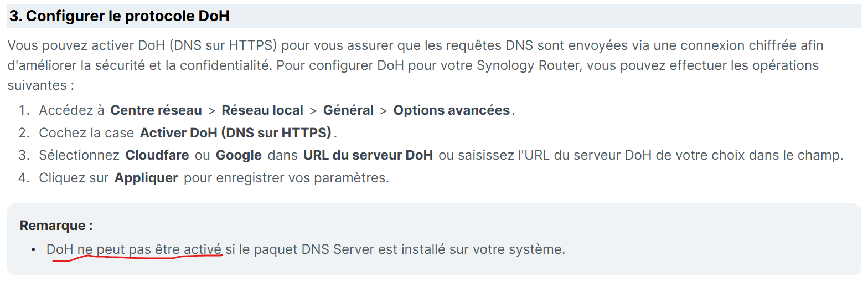Select the bold "Centre réseau" text
Screen dimensions: 868x281
[x=156, y=110]
